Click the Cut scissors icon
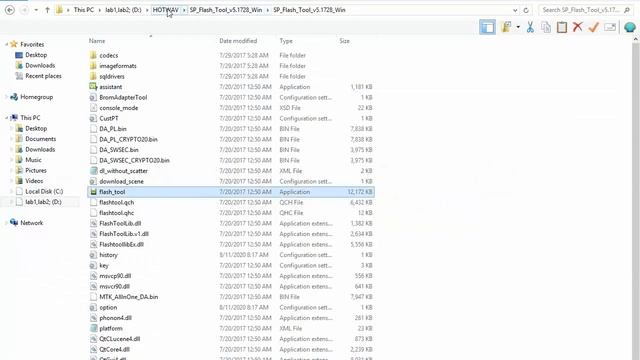The height and width of the screenshot is (360, 640). [530, 27]
